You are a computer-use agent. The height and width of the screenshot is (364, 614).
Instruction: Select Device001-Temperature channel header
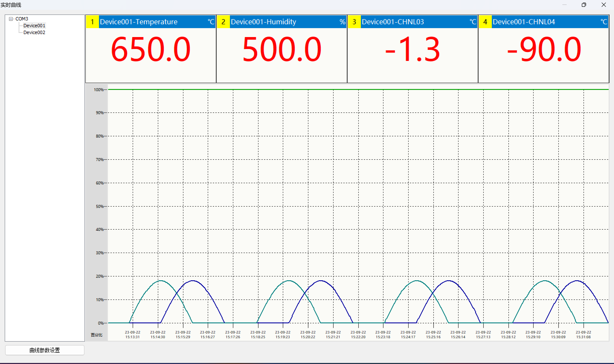[x=139, y=22]
